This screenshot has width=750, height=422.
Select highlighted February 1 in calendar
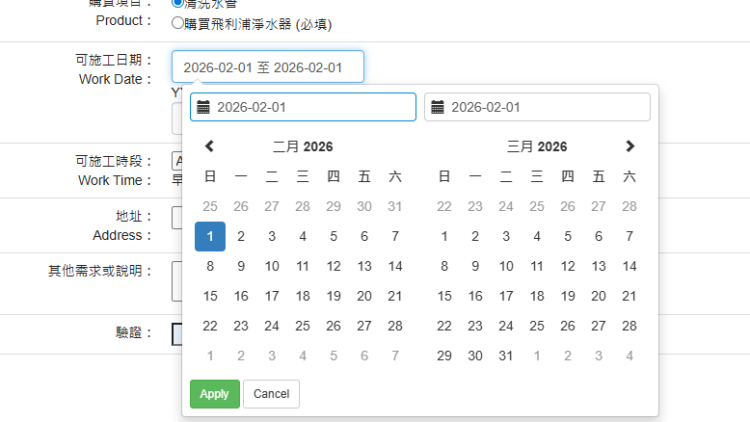point(210,237)
